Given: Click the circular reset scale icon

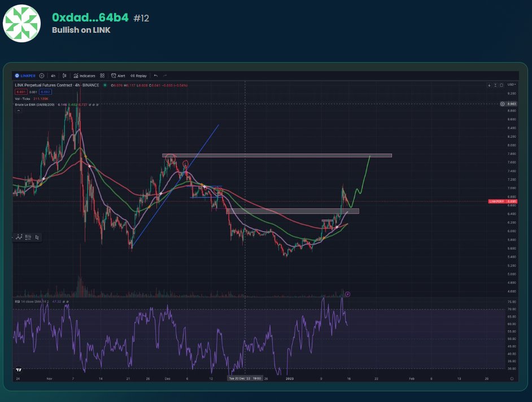Looking at the screenshot, I should 502,85.
